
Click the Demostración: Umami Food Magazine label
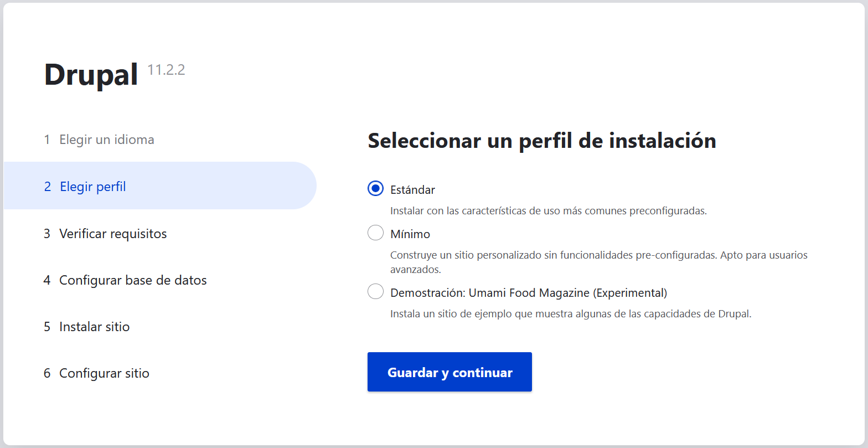pyautogui.click(x=529, y=292)
